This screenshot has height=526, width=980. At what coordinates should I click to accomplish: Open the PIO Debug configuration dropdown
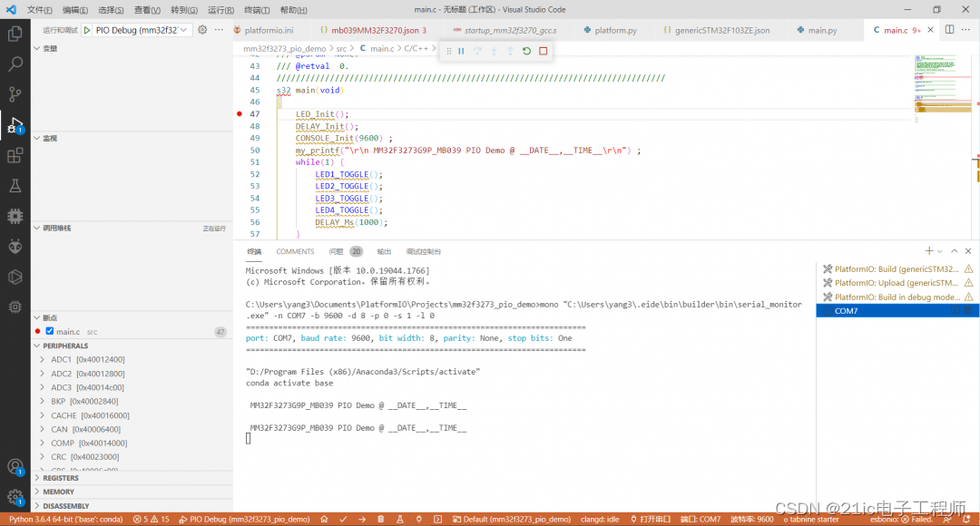(x=142, y=30)
